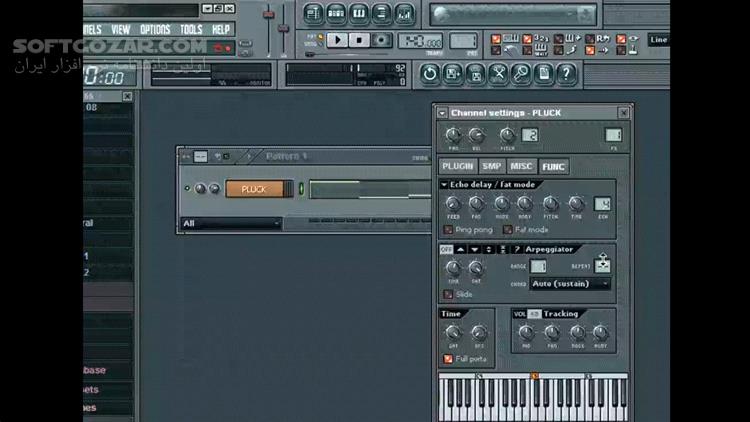Enable the Fat mode checkbox
This screenshot has height=422, width=750.
(x=507, y=230)
